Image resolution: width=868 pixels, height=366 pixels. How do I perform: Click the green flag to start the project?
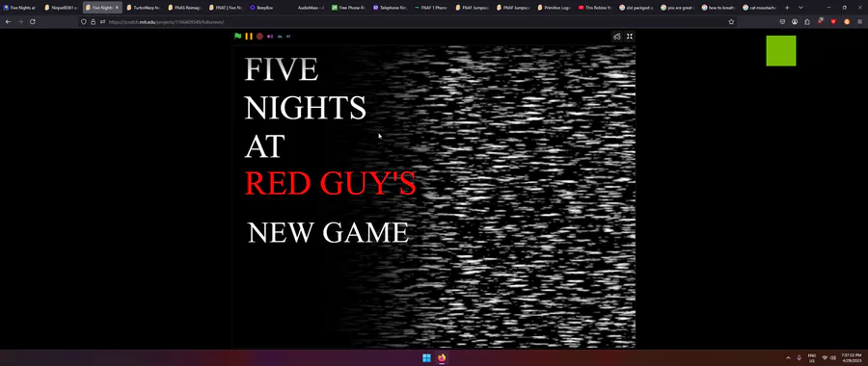click(x=238, y=37)
